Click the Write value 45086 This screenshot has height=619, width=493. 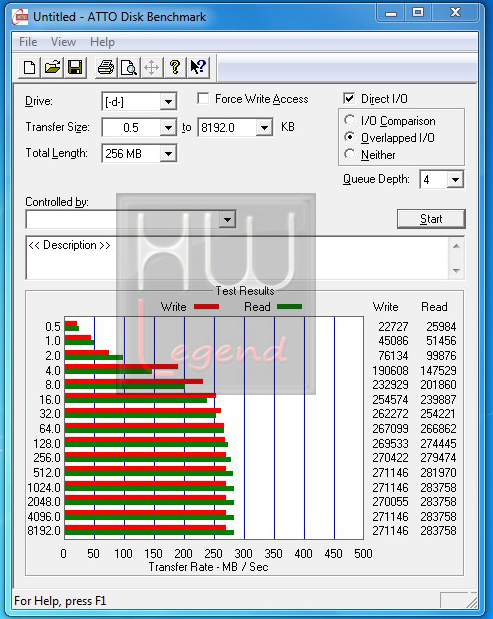click(393, 341)
